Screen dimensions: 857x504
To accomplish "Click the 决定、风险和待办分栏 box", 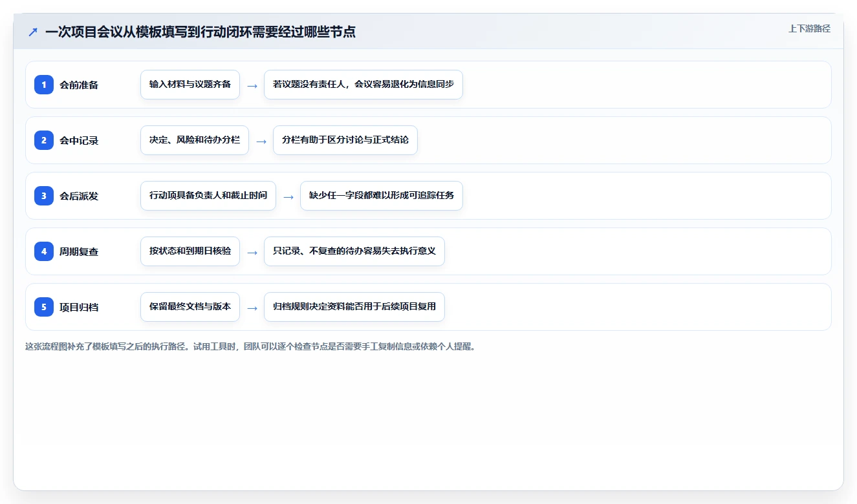I will point(195,140).
